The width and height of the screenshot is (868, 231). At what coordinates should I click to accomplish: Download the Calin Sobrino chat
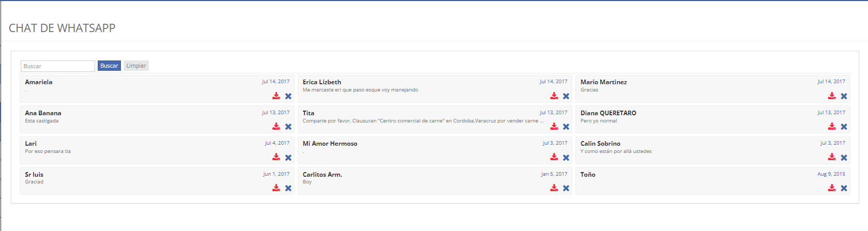click(x=831, y=157)
